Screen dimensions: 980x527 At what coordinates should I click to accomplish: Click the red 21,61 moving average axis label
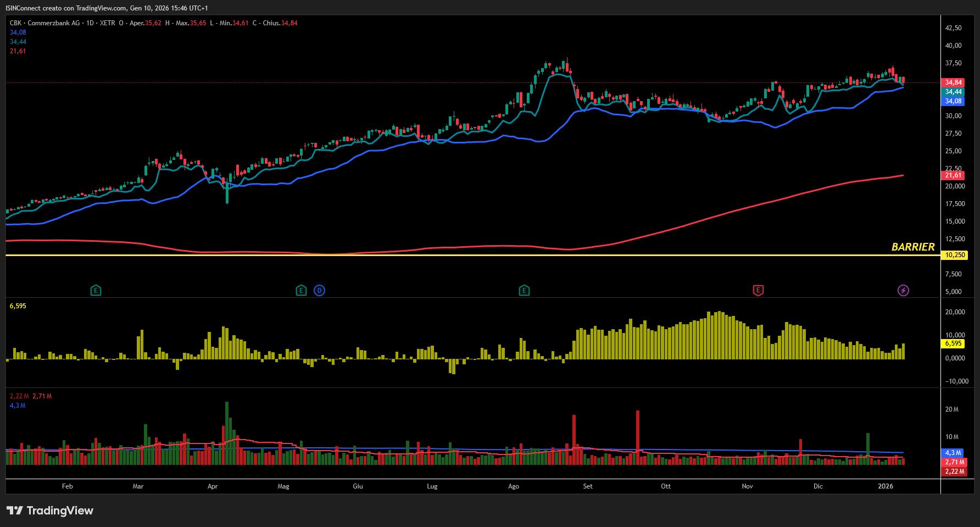pos(953,175)
